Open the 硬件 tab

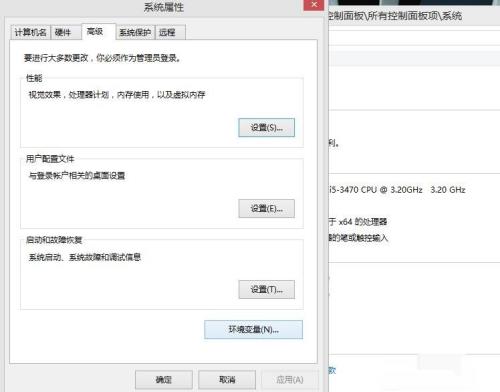pyautogui.click(x=66, y=32)
